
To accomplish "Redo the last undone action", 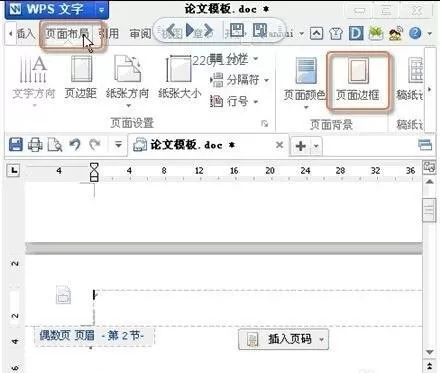I will (95, 145).
